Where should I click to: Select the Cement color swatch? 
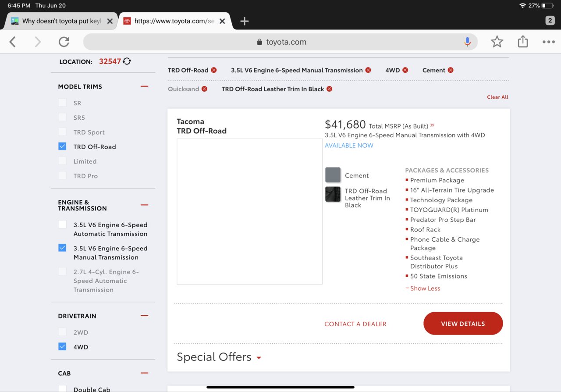[x=333, y=175]
